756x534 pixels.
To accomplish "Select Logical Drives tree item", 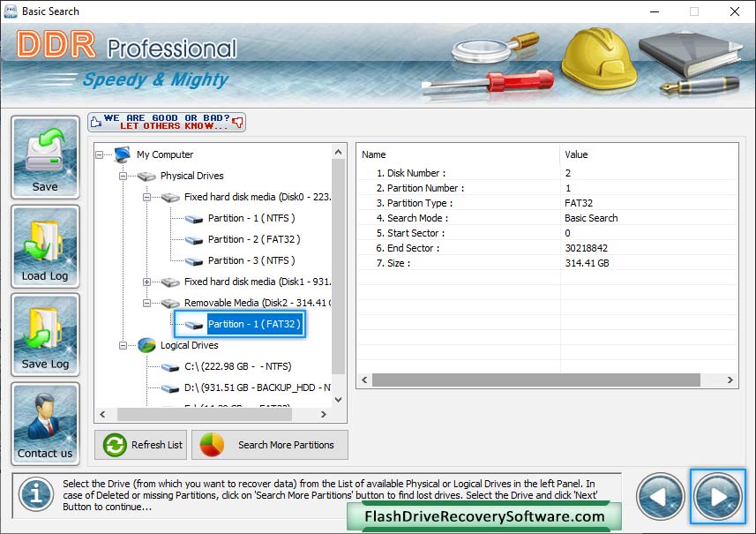I will click(189, 345).
